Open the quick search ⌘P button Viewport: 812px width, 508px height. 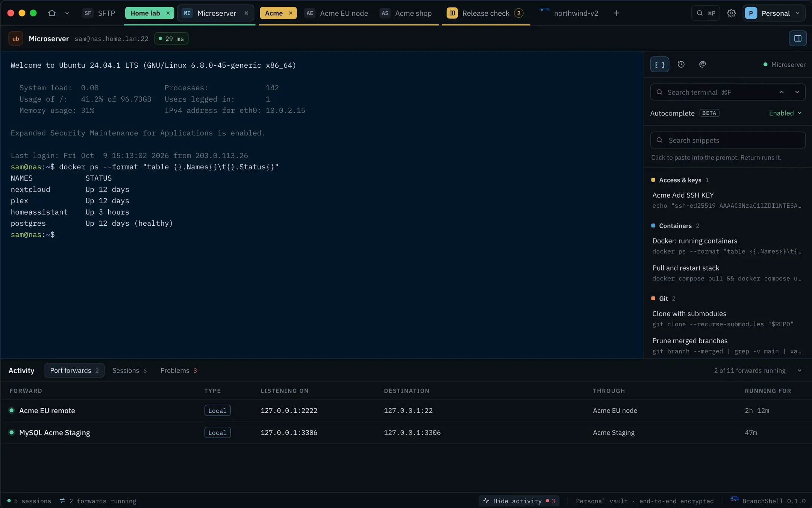706,13
